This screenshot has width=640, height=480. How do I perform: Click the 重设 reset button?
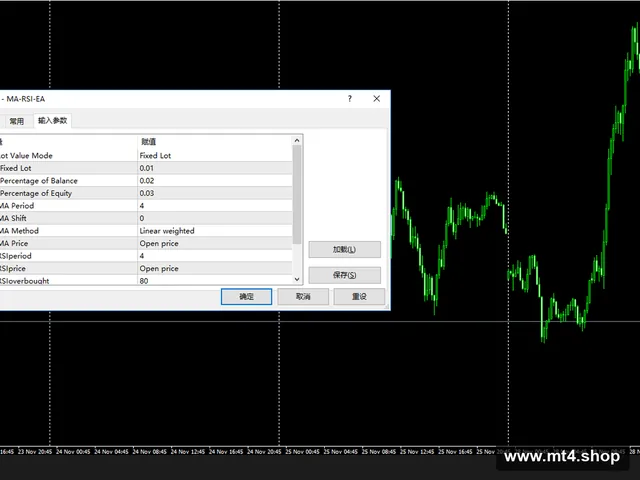click(x=359, y=297)
